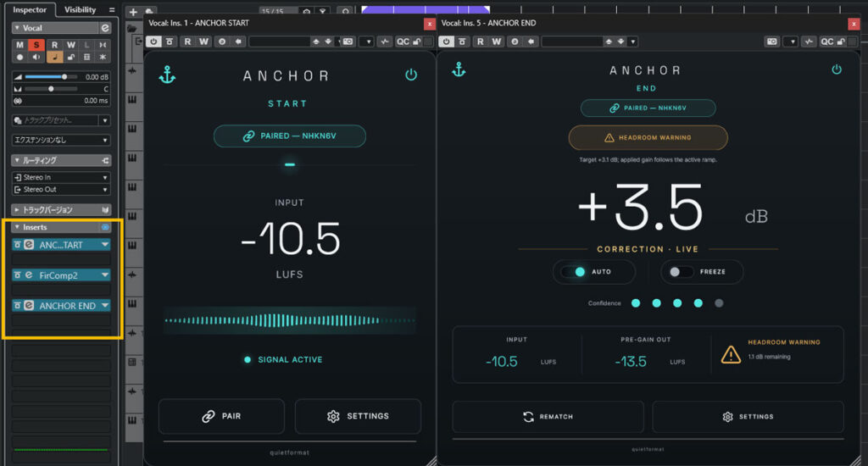The width and height of the screenshot is (868, 466).
Task: Click the teal power icon in ANCHOR START plugin
Action: tap(411, 75)
